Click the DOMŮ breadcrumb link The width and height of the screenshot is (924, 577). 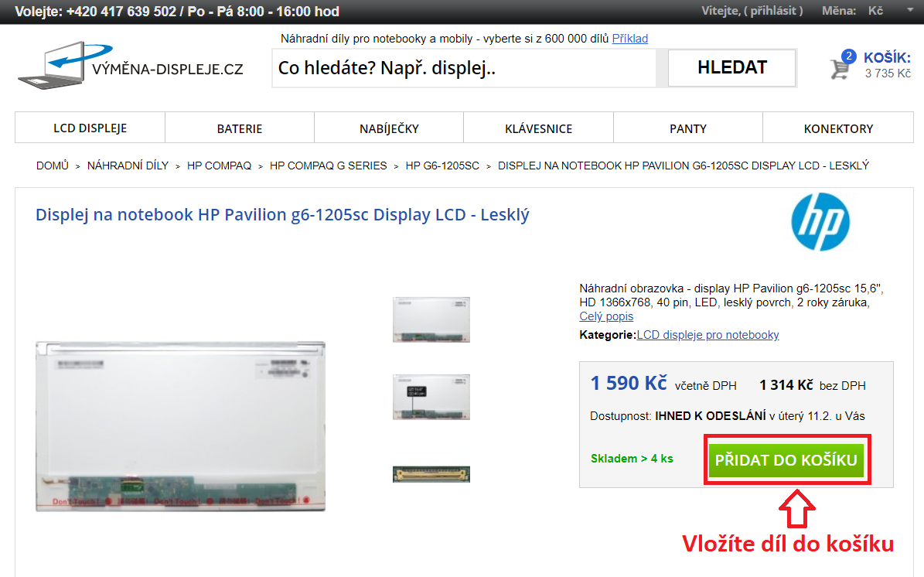pos(53,166)
